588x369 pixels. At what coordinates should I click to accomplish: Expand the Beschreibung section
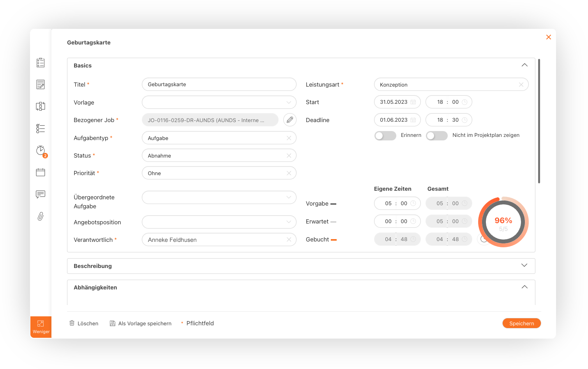(524, 266)
